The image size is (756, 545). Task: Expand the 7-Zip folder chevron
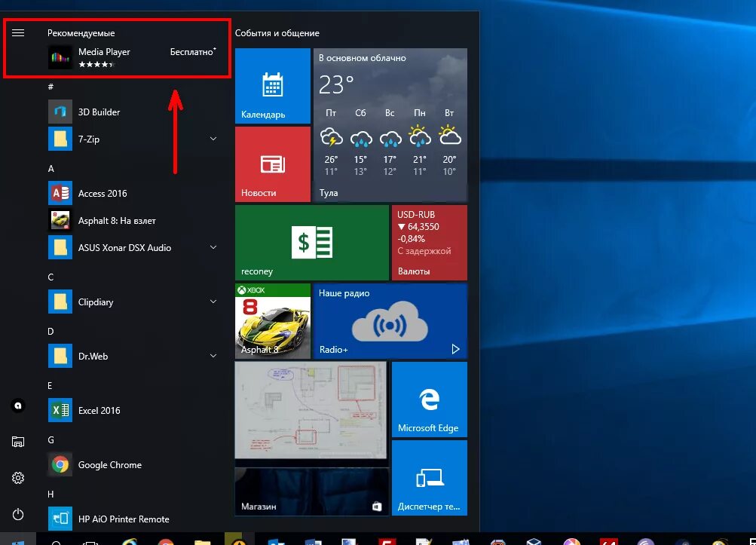213,139
